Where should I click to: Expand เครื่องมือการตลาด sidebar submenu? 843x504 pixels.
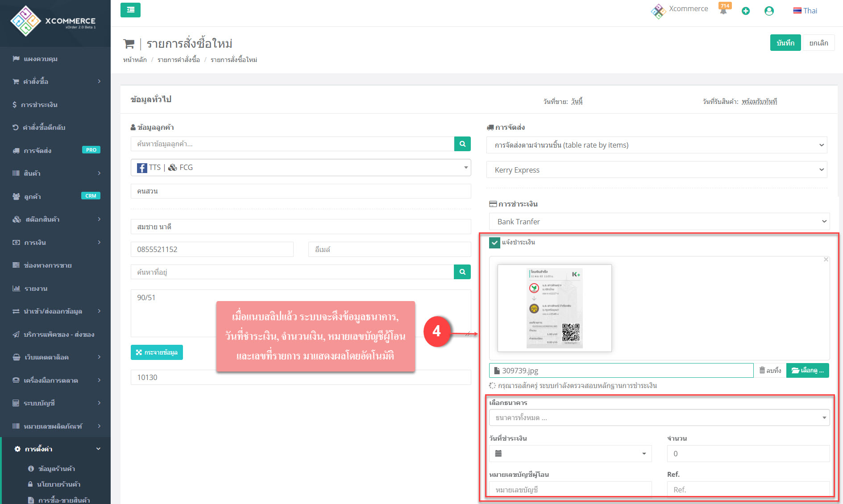tap(55, 380)
